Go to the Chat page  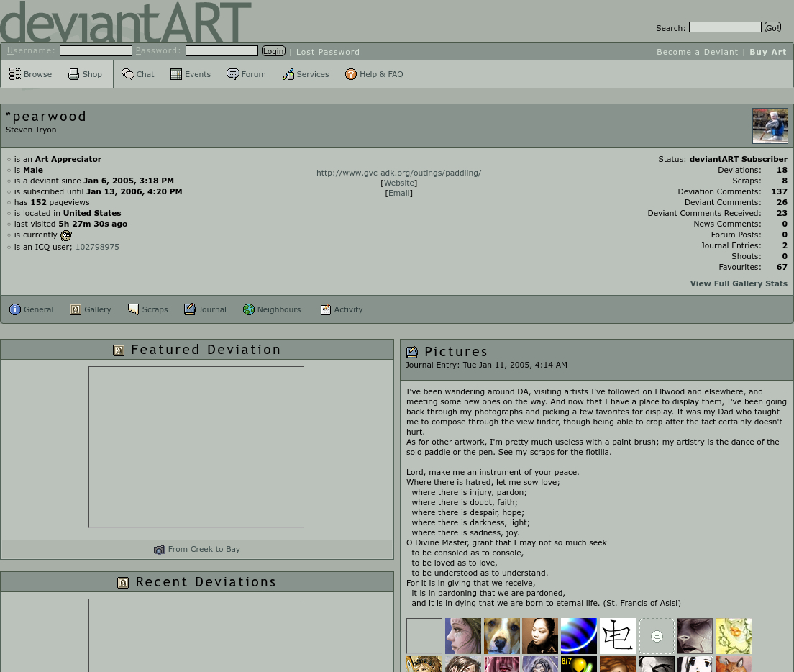pos(145,74)
